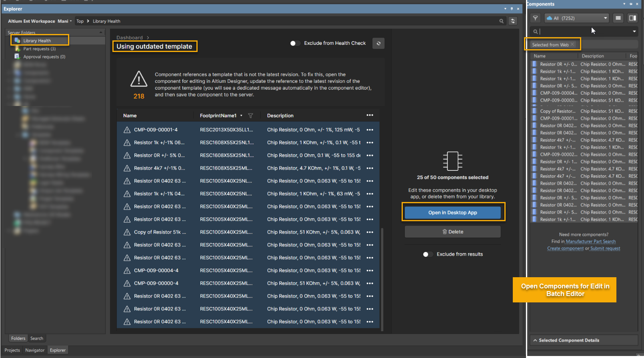This screenshot has height=358, width=644.
Task: Toggle the Components panel details pane icon
Action: pyautogui.click(x=632, y=18)
